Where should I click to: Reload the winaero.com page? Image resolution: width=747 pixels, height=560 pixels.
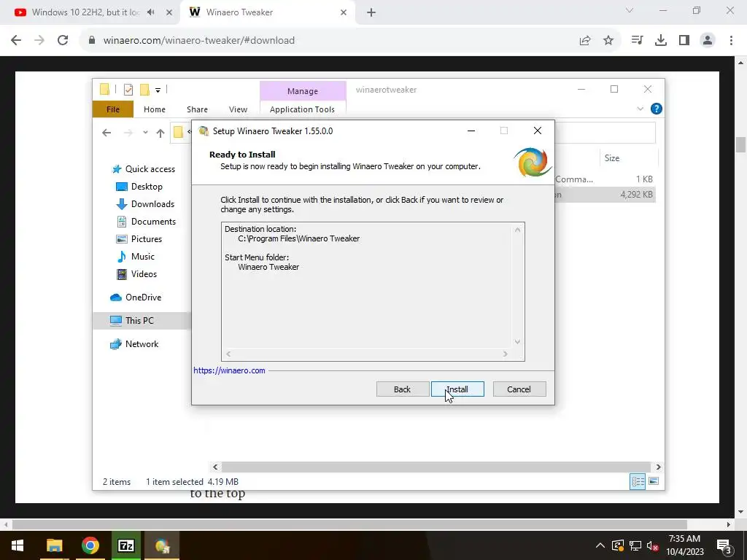click(63, 41)
